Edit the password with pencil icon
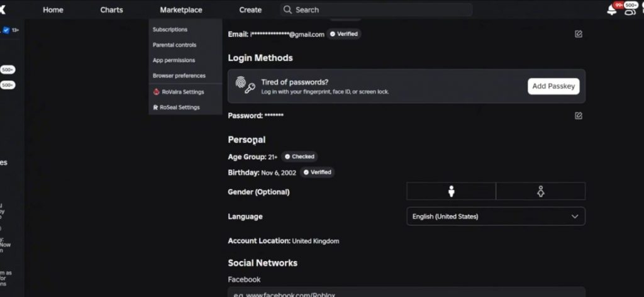Screen dimensions: 644x297 click(579, 116)
